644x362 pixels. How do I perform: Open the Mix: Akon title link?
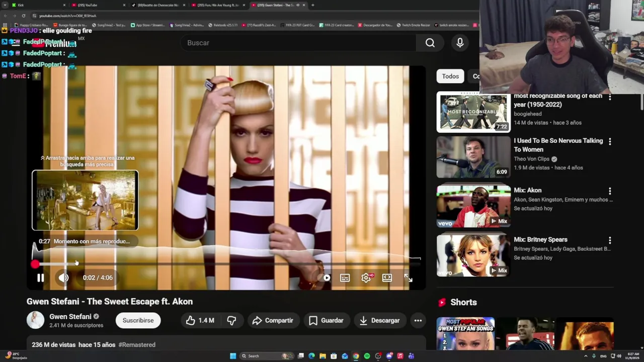(527, 190)
